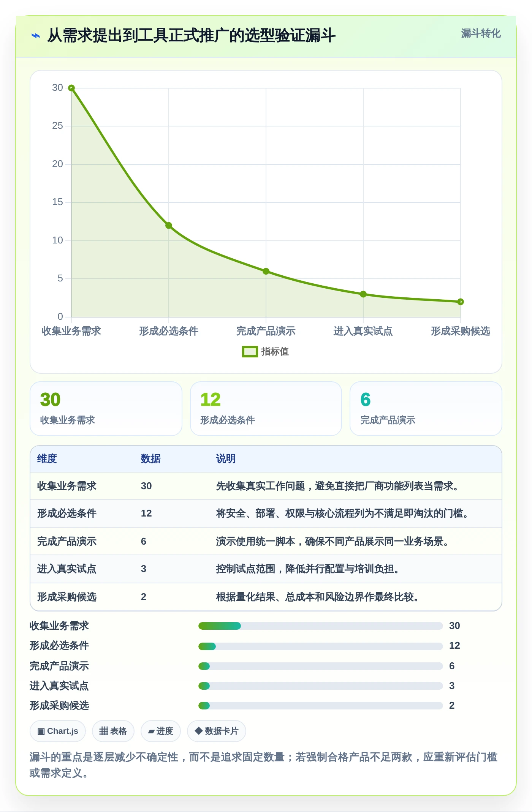The width and height of the screenshot is (532, 812).
Task: Click the 说明 column header
Action: click(x=226, y=459)
